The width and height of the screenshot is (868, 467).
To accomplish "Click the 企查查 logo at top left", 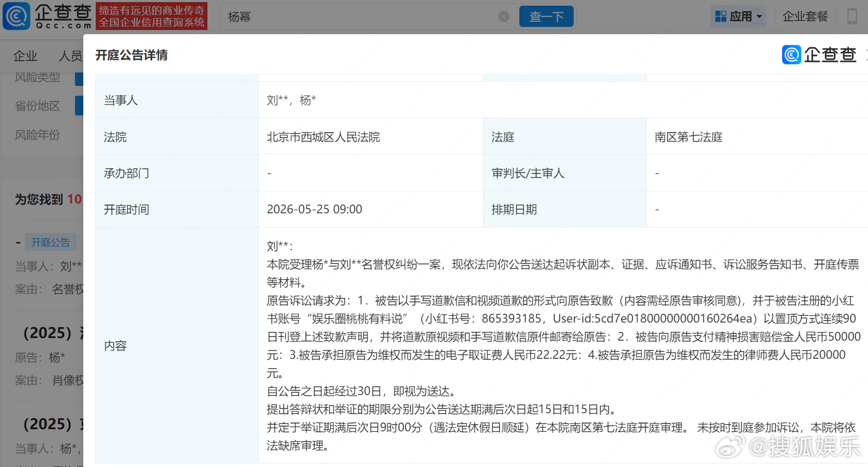I will (47, 16).
